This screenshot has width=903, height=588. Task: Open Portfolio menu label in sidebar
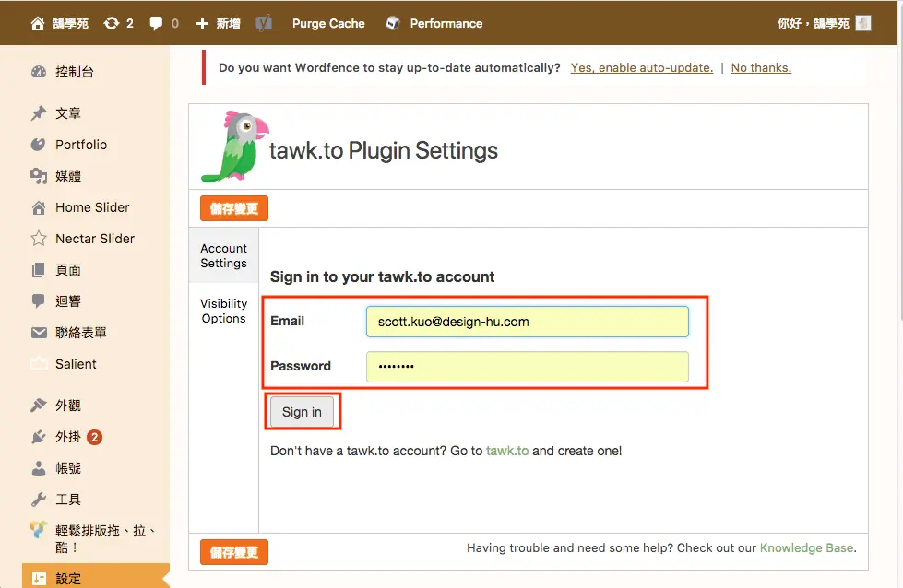pos(81,145)
